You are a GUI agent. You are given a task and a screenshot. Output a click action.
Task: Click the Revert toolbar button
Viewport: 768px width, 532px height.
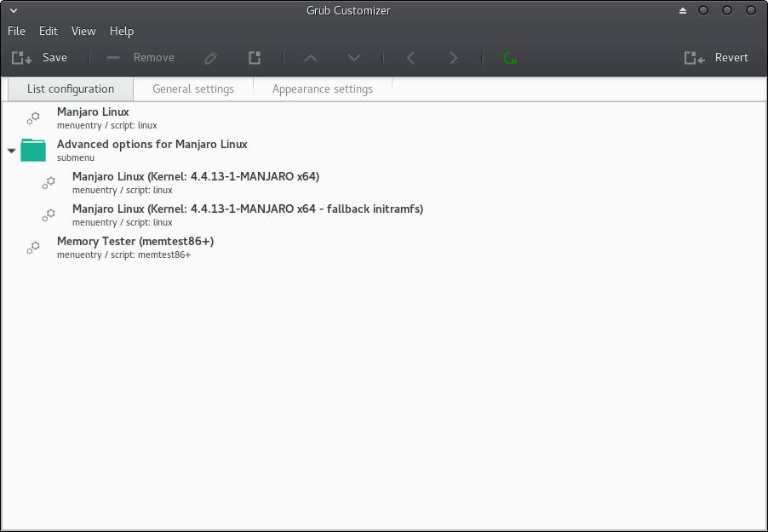tap(716, 58)
